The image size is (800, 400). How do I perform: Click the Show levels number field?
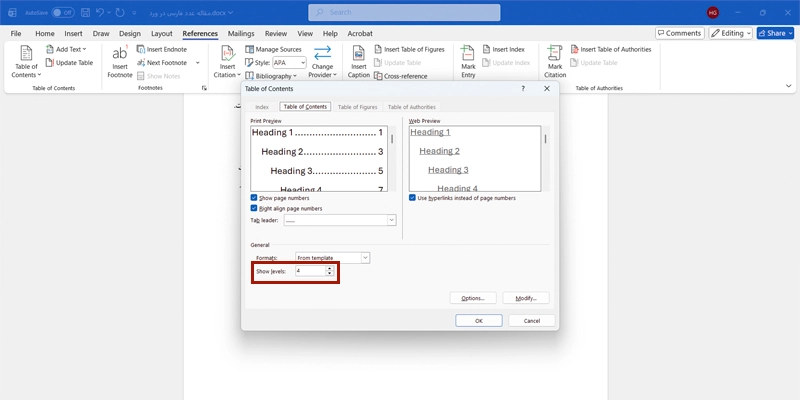(x=308, y=271)
